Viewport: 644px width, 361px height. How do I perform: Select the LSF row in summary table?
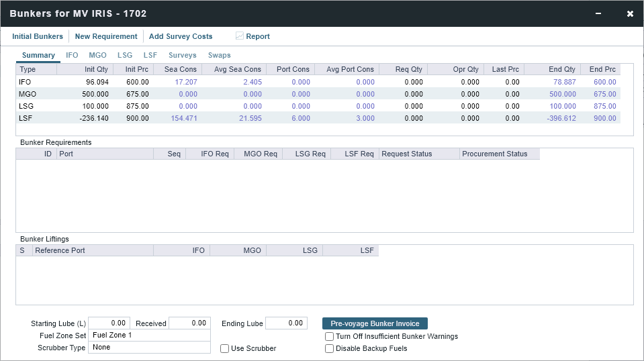click(27, 118)
